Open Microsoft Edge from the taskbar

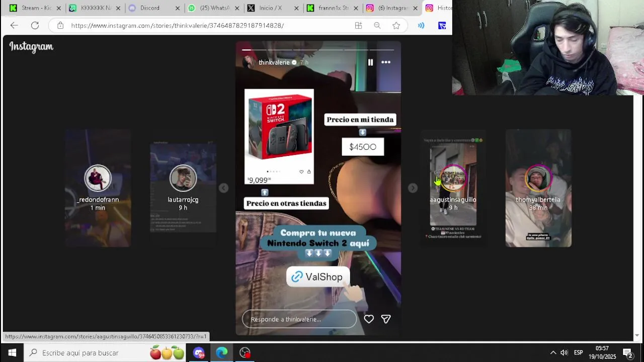pyautogui.click(x=222, y=353)
